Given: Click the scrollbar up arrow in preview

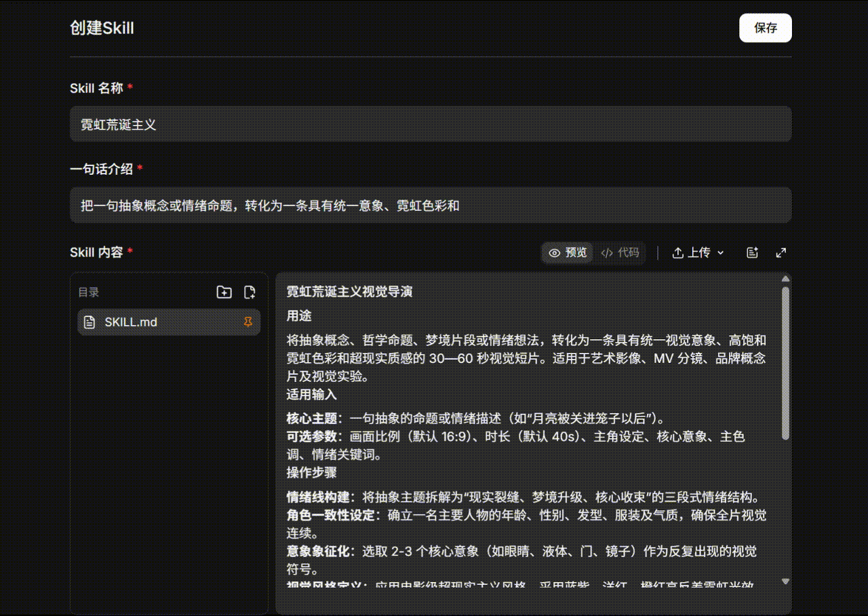Looking at the screenshot, I should pyautogui.click(x=785, y=278).
